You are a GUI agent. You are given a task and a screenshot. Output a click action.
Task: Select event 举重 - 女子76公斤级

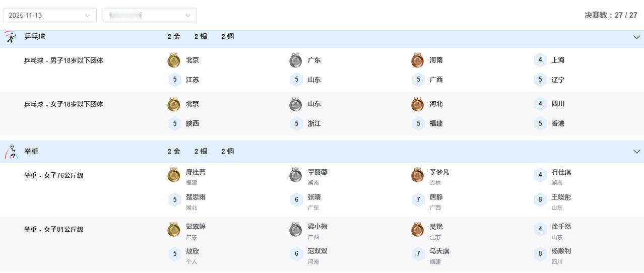[x=54, y=176]
